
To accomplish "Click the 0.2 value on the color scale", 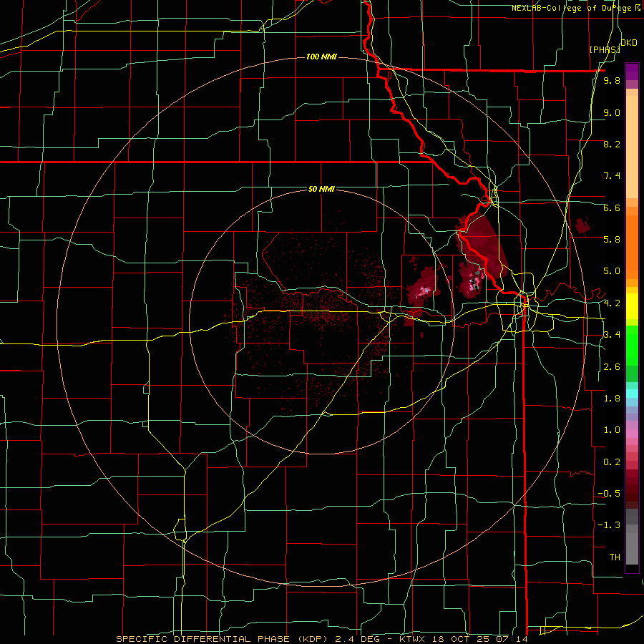I will 612,462.
